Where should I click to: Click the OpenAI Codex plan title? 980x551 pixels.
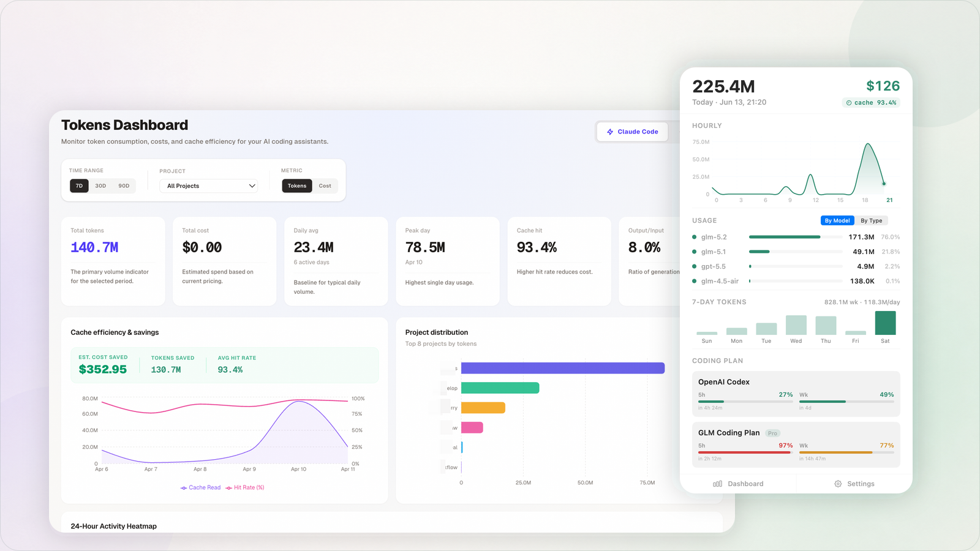[x=724, y=382]
